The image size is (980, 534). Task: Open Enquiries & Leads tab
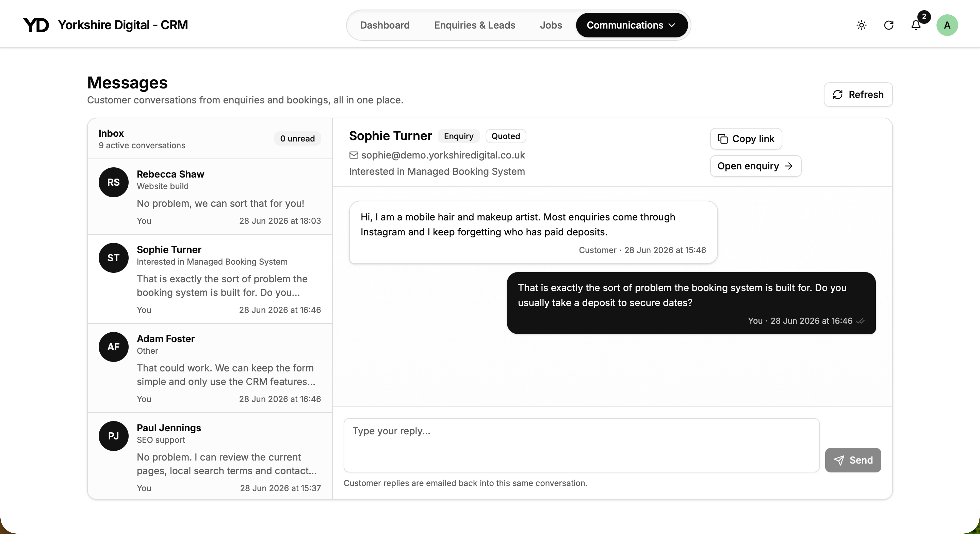pyautogui.click(x=474, y=25)
